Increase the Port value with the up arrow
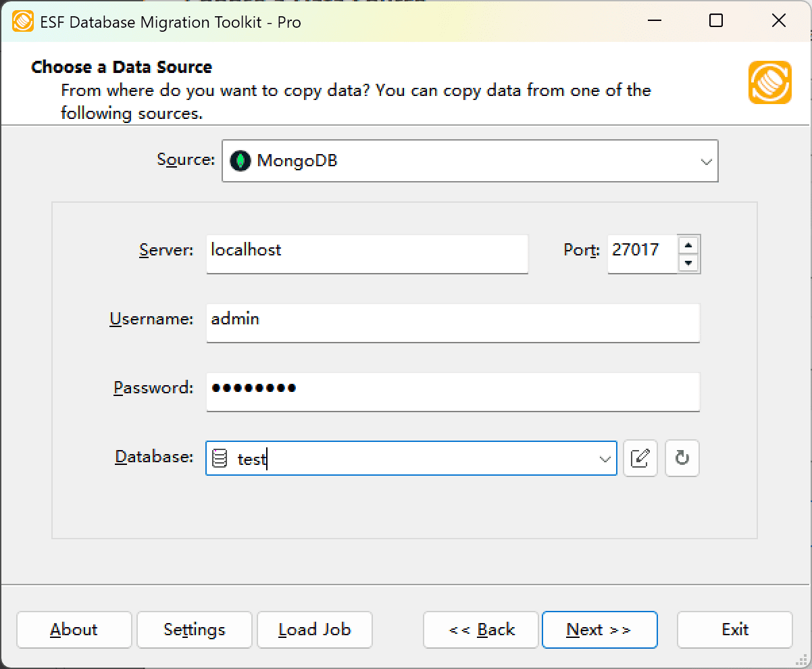This screenshot has width=812, height=669. [689, 245]
